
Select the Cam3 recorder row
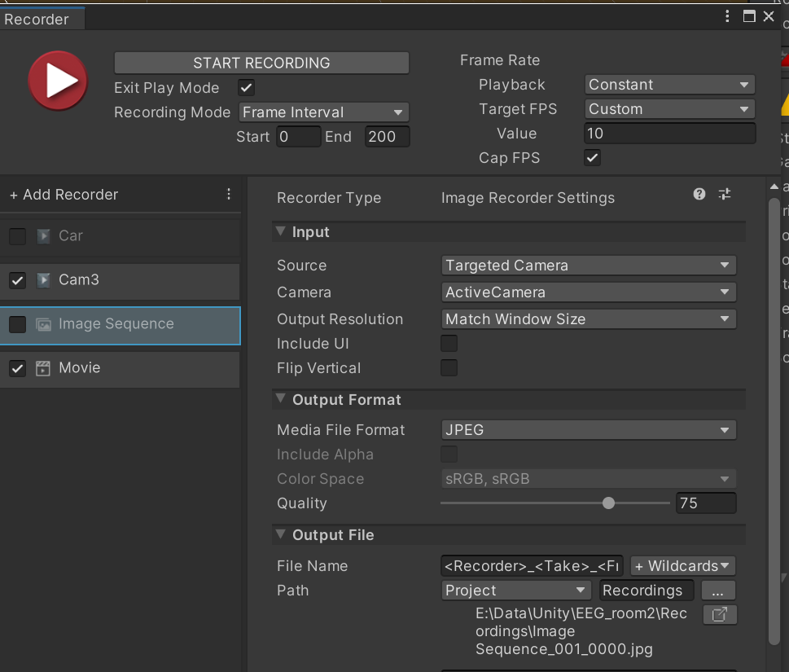120,280
